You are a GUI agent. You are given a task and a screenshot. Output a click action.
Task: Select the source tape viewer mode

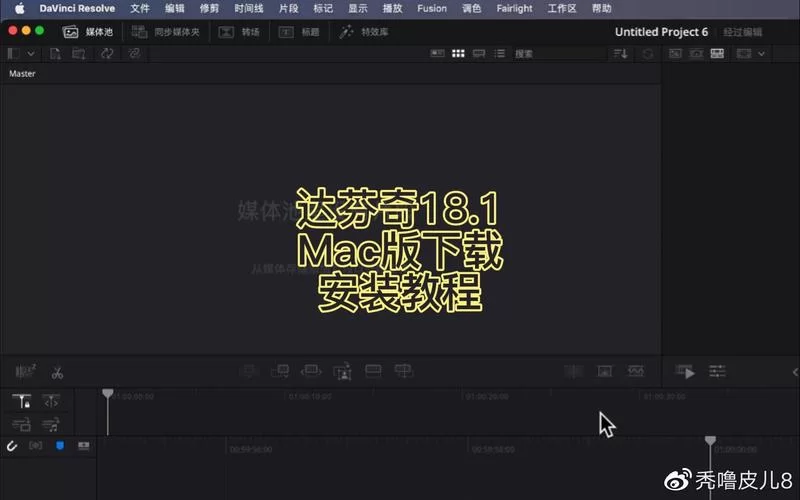pos(696,53)
